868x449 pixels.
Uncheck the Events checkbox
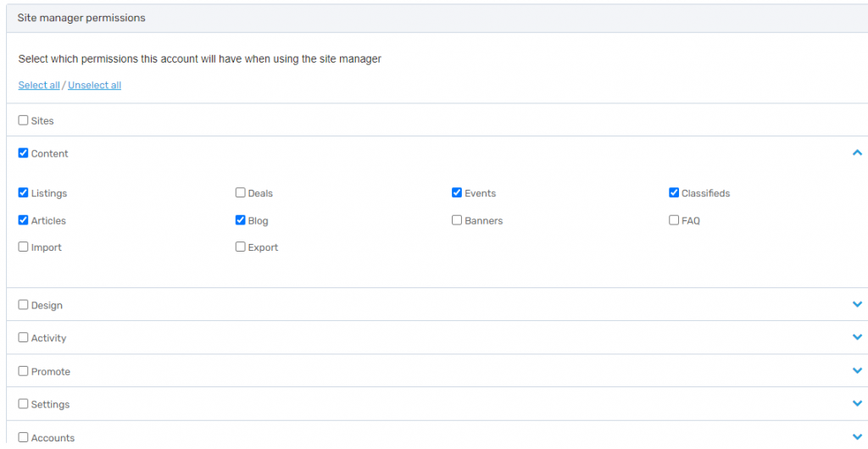click(458, 193)
